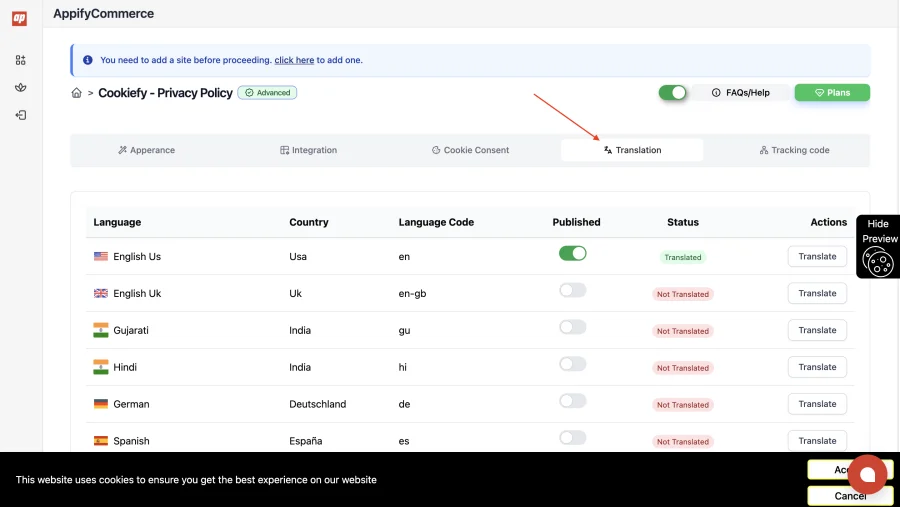
Task: Enable publishing for Spanish
Action: [572, 438]
